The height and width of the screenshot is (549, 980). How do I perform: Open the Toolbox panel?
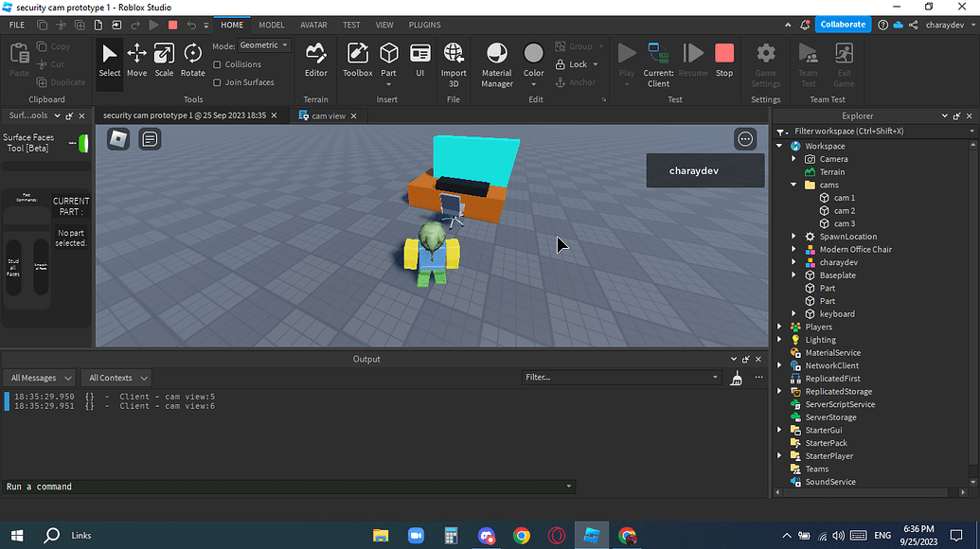[357, 60]
